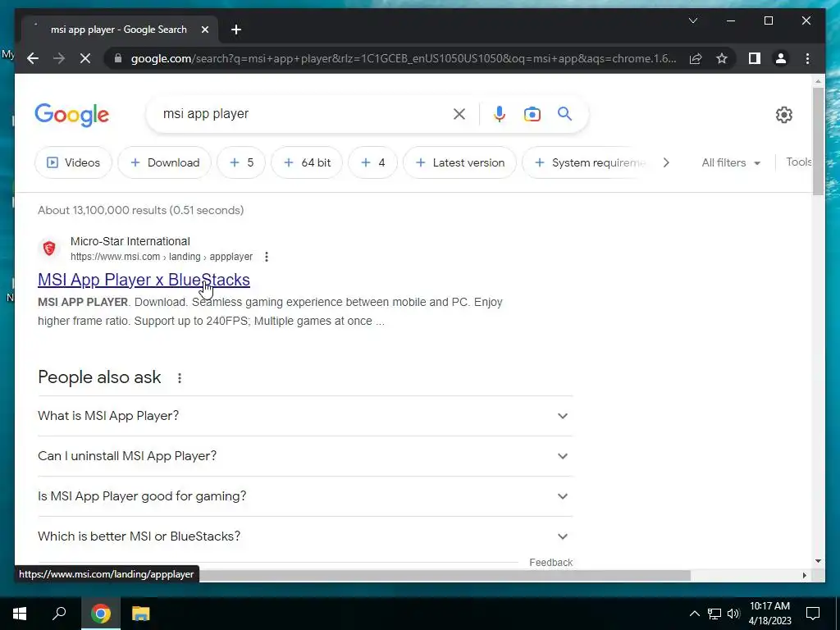This screenshot has width=840, height=630.
Task: Open the 'All filters' dropdown
Action: point(731,162)
